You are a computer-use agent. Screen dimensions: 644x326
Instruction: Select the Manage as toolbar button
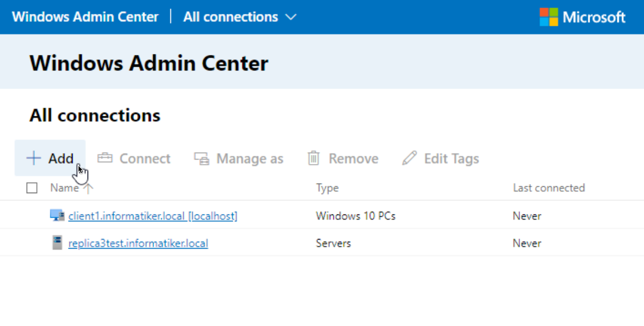239,158
